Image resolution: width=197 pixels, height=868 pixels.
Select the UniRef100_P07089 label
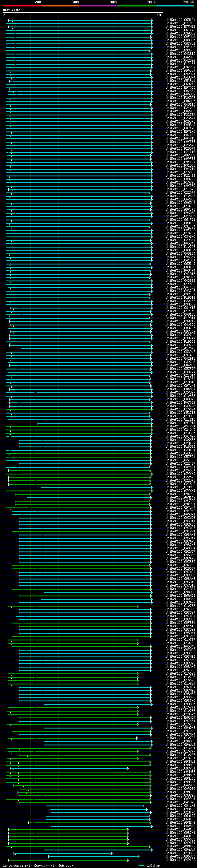point(180,402)
